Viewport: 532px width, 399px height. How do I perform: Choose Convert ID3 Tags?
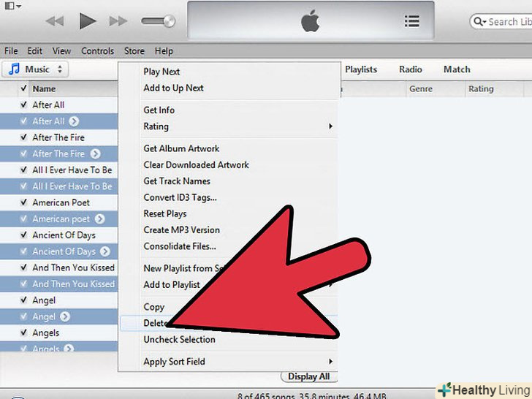click(180, 197)
